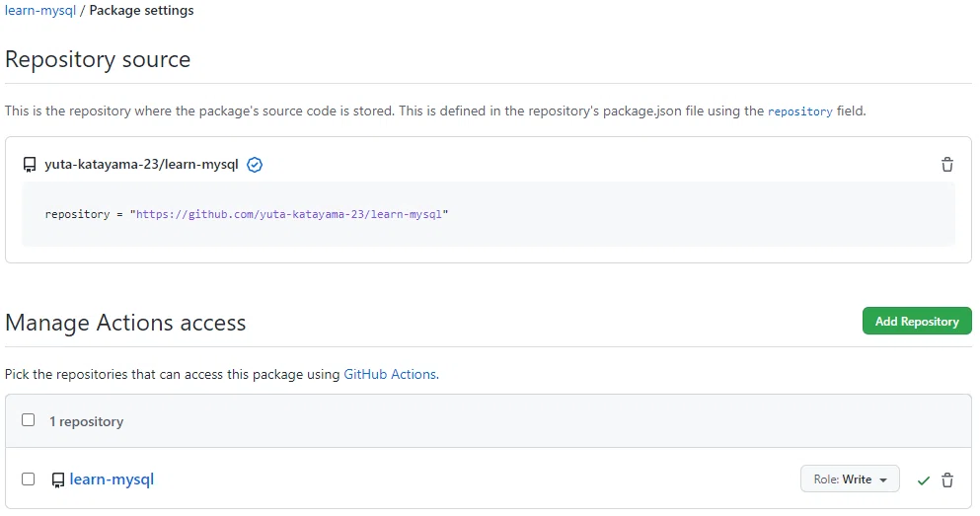The width and height of the screenshot is (980, 516).
Task: Check the learn-mysql repository row checkbox
Action: 28,479
